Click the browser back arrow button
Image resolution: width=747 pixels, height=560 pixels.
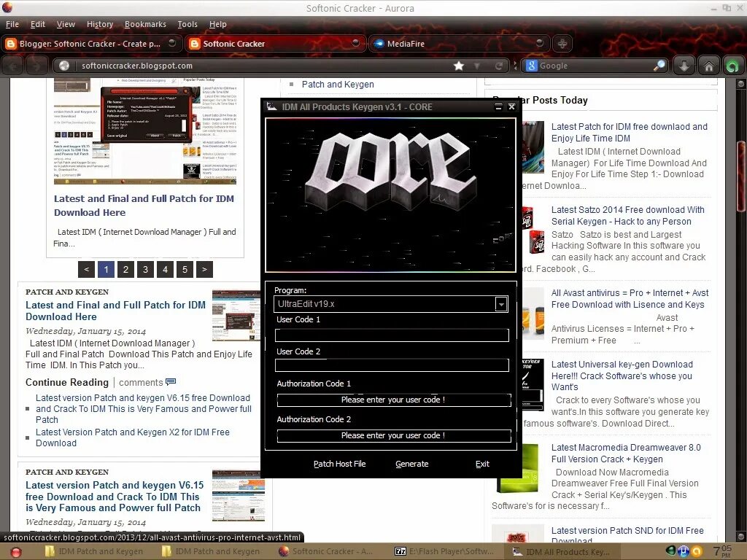coord(13,66)
